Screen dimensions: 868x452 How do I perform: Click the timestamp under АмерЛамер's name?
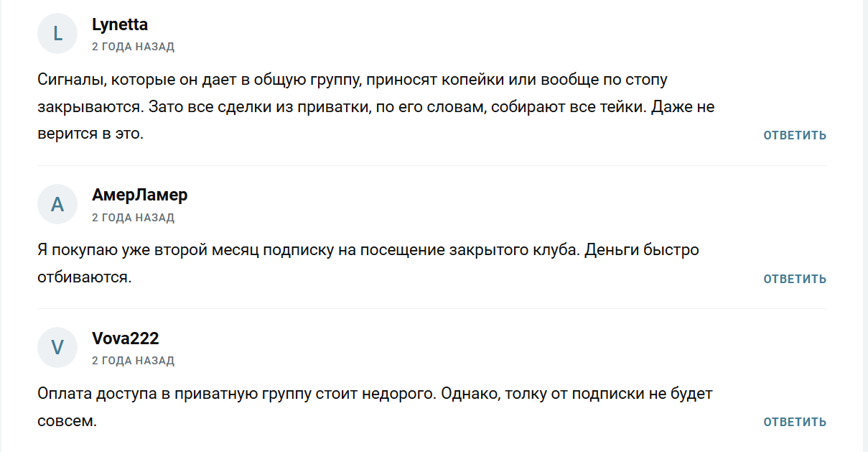[133, 216]
